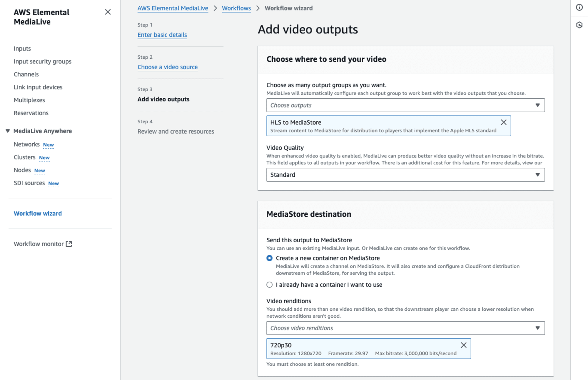Open SDI sources under MediaLive Anywhere
588x380 pixels.
tap(29, 183)
